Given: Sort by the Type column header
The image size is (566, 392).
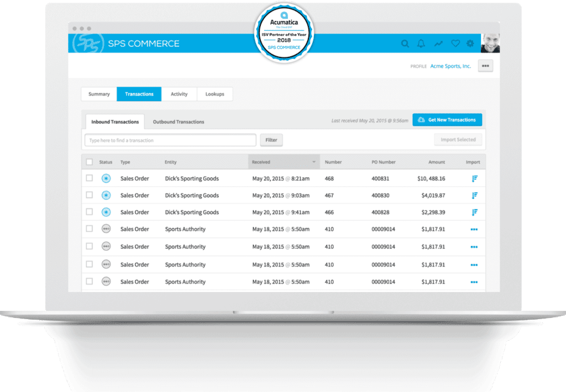Looking at the screenshot, I should 125,162.
